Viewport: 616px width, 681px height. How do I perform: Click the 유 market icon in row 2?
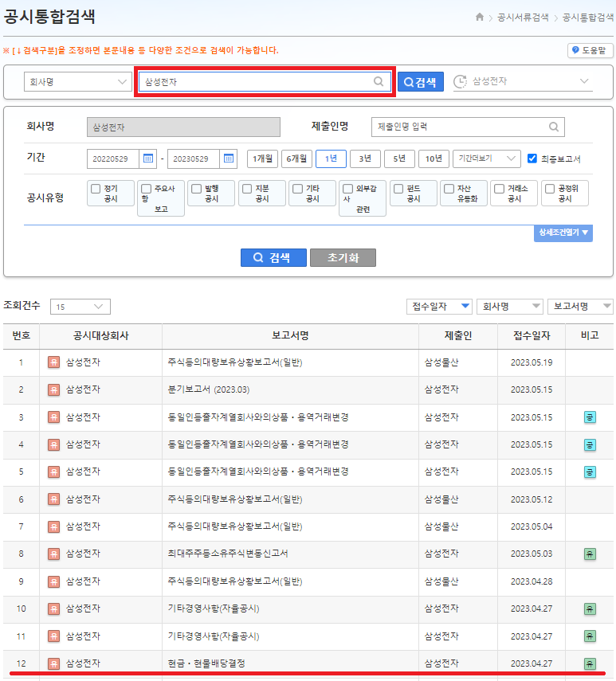[x=53, y=389]
